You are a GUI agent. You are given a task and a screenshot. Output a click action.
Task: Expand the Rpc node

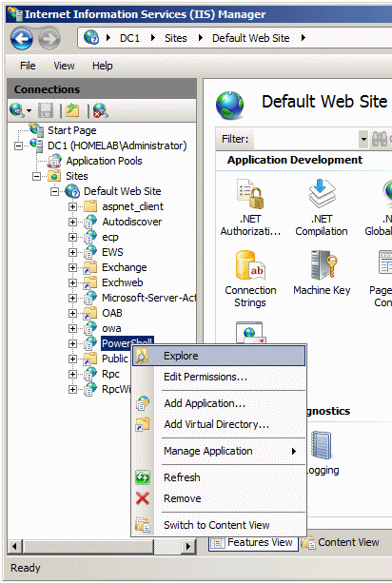coord(73,375)
